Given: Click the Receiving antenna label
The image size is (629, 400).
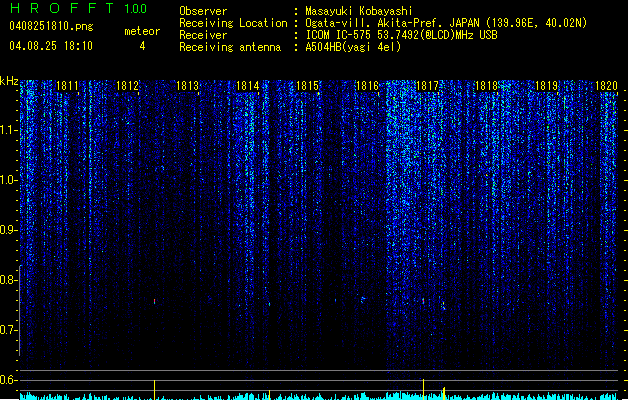Looking at the screenshot, I should pyautogui.click(x=230, y=47).
